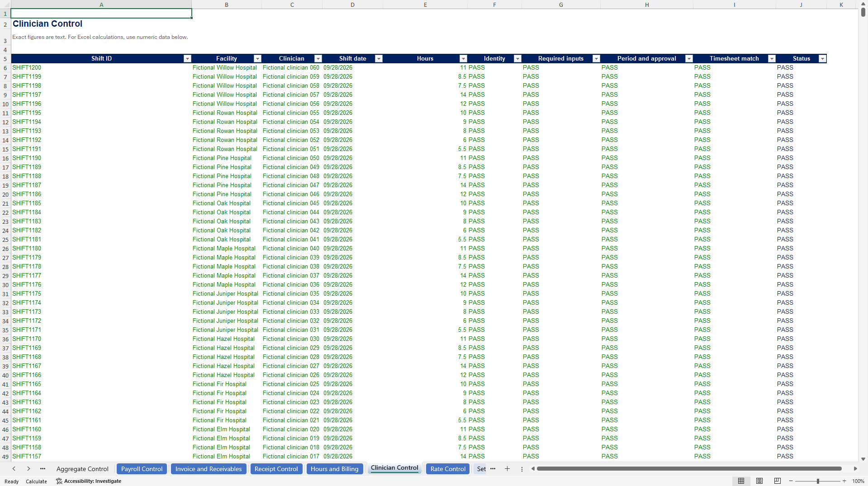
Task: Open the Identity column filter dropdown
Action: click(517, 59)
